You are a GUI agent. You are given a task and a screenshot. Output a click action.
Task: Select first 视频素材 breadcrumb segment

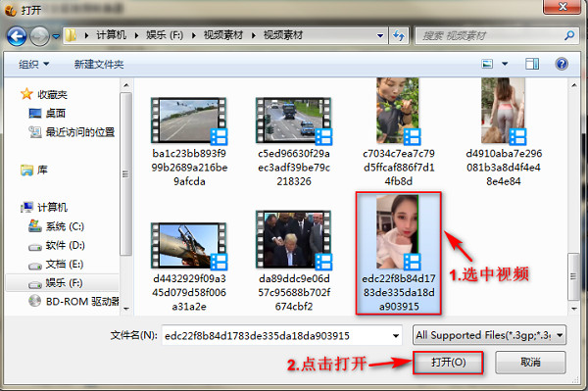pyautogui.click(x=223, y=35)
